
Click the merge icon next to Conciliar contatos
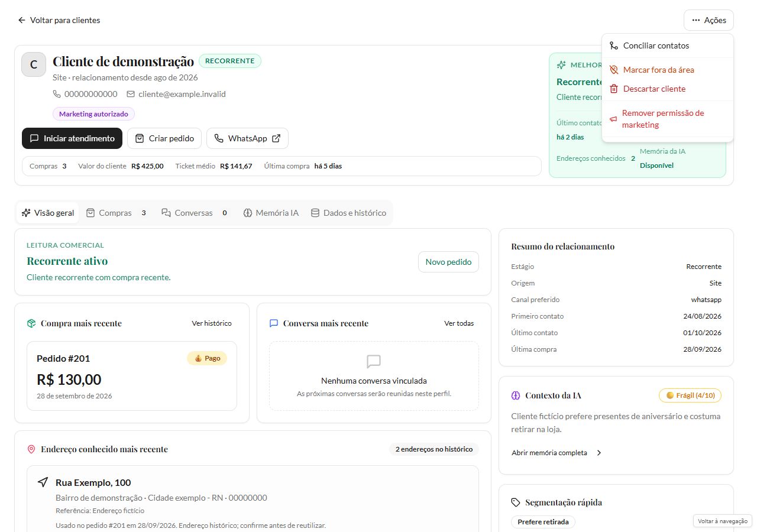(614, 46)
